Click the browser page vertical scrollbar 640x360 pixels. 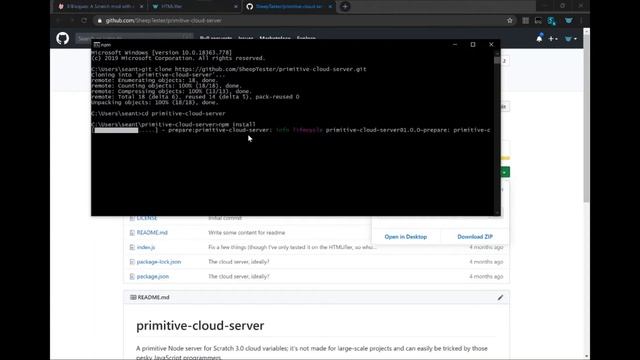(x=587, y=118)
